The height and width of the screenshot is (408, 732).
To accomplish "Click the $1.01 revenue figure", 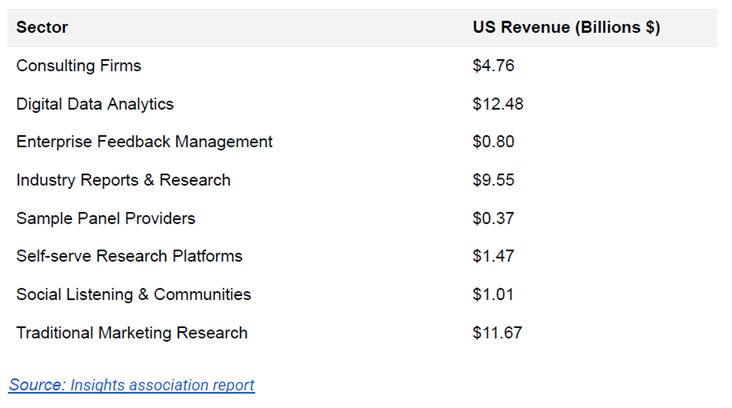I will (493, 294).
